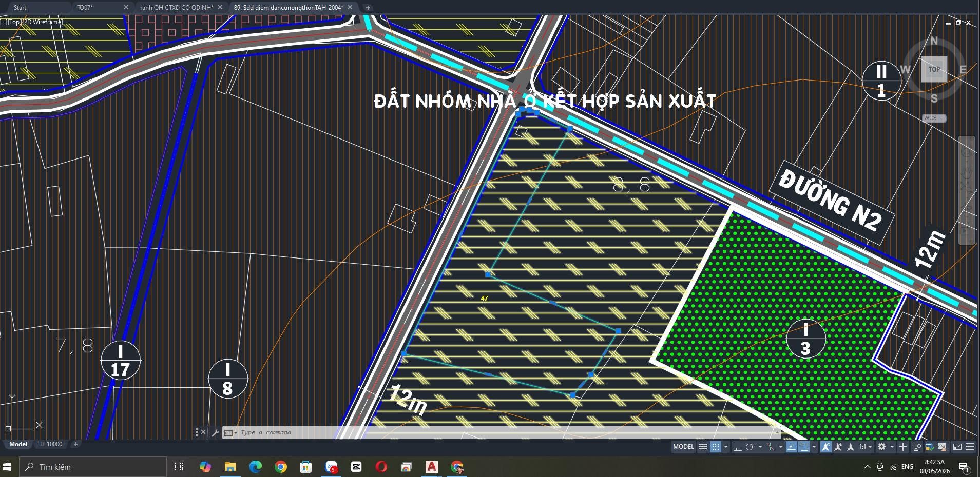Click the annotation scale icon beside 1:1
Viewport: 980px width, 477px height.
851,447
